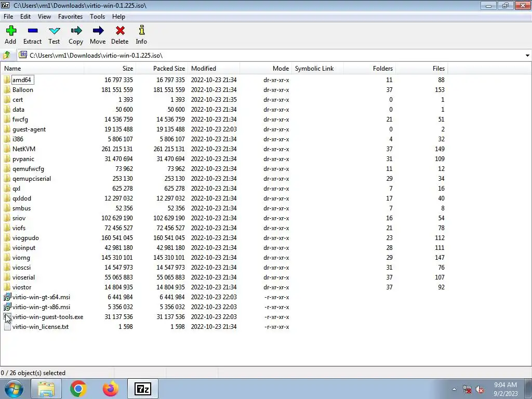532x399 pixels.
Task: Select the Balloon folder icon
Action: (7, 90)
